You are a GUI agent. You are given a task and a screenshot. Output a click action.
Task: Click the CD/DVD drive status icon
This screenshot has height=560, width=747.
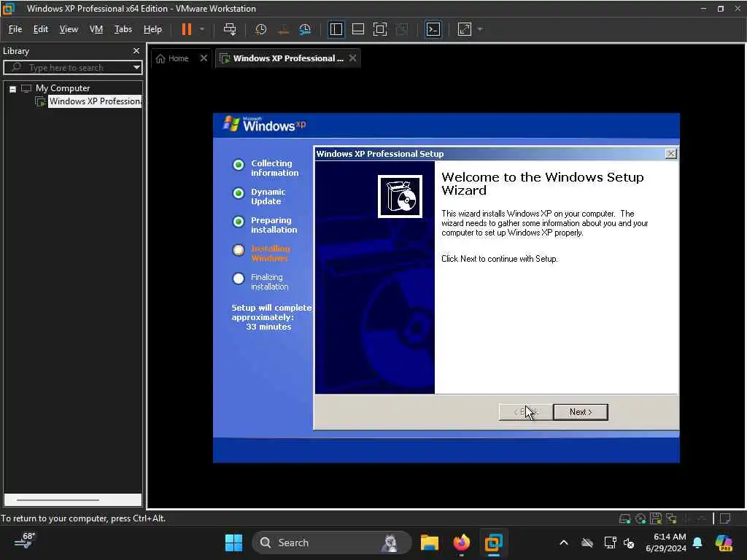pos(640,518)
